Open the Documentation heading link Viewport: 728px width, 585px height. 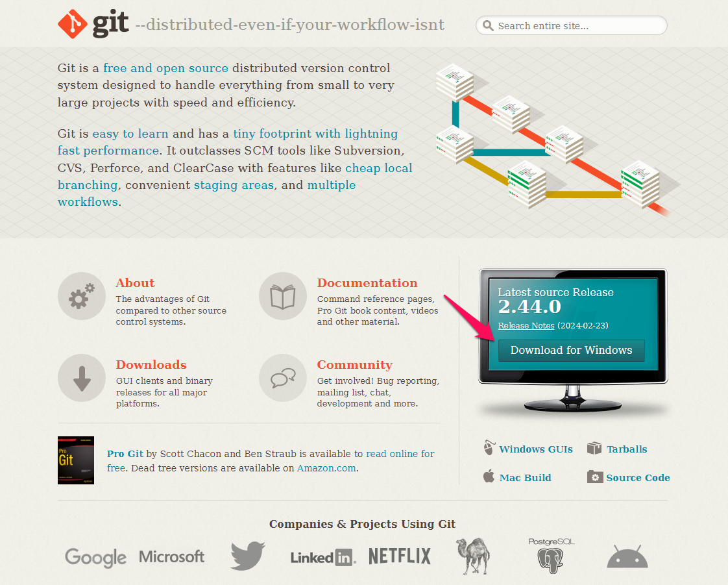click(x=367, y=283)
